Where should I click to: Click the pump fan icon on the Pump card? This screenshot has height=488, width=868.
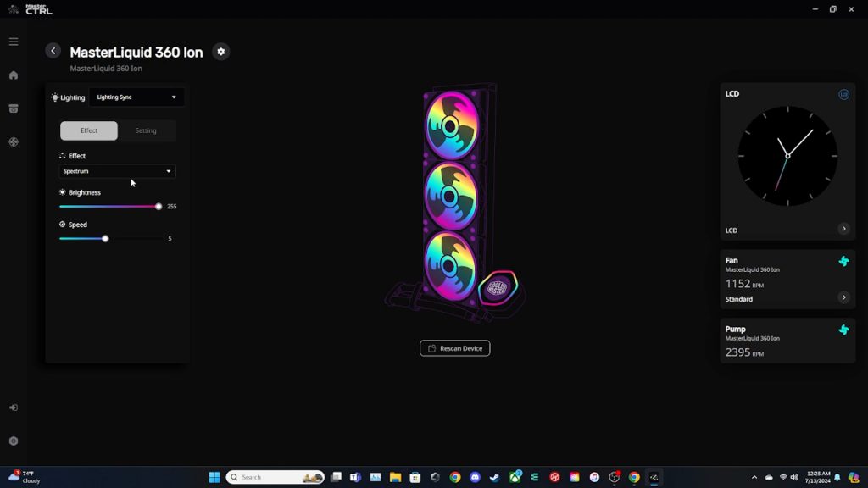843,330
